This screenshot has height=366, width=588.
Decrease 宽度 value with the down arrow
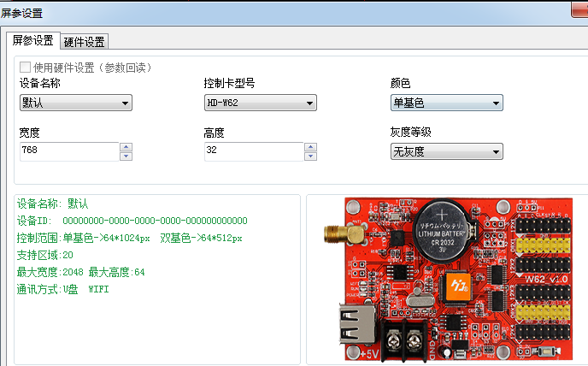(126, 156)
